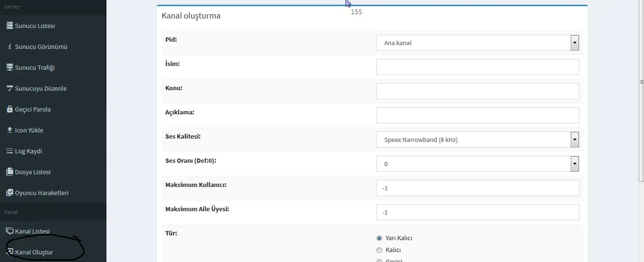The width and height of the screenshot is (644, 262).
Task: Open the Kanal Oluştur sidebar link
Action: pos(34,252)
